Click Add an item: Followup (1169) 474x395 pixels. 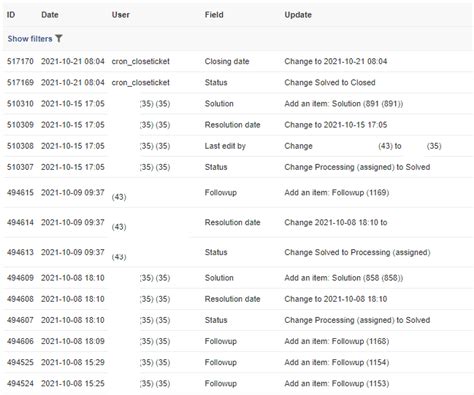coord(337,192)
